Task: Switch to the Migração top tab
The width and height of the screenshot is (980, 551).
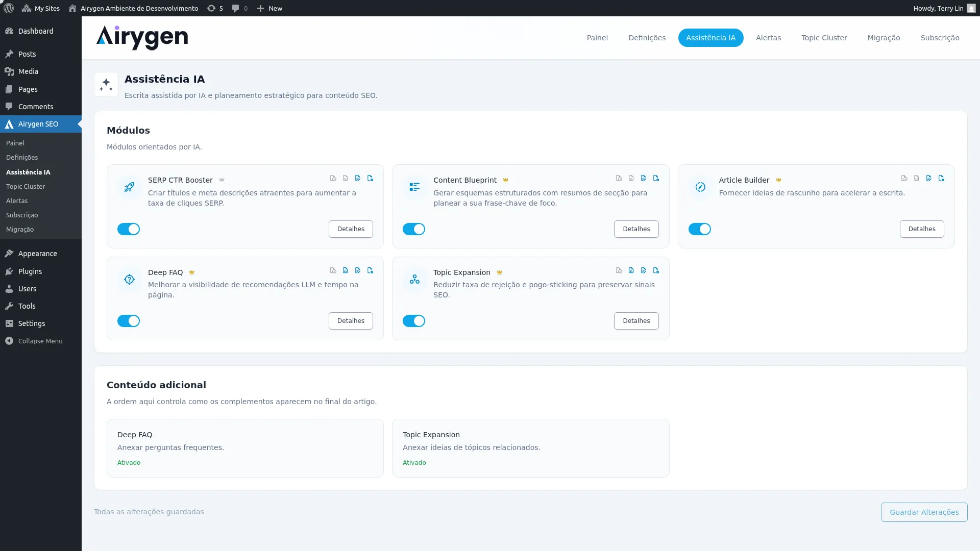Action: [884, 38]
